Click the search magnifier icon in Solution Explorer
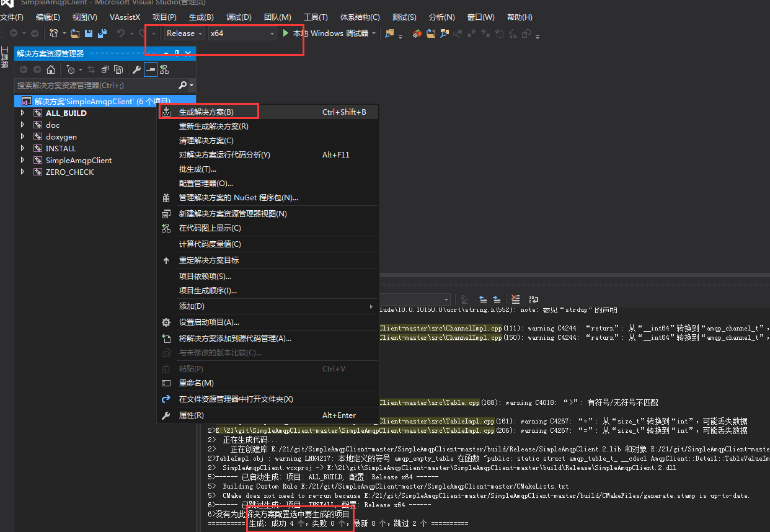 pyautogui.click(x=182, y=85)
